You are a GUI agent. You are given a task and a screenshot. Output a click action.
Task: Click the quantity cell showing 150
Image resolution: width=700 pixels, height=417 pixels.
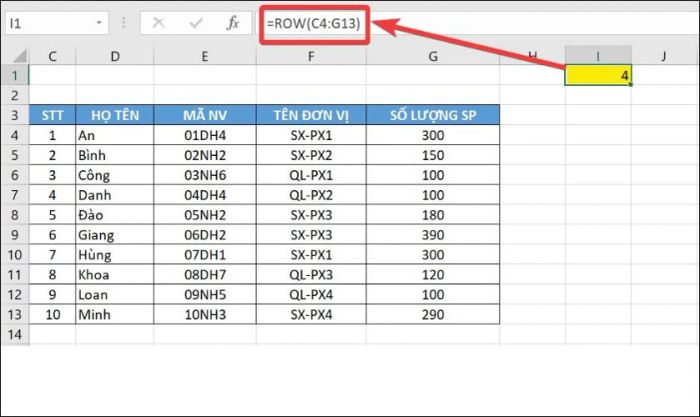tap(433, 155)
